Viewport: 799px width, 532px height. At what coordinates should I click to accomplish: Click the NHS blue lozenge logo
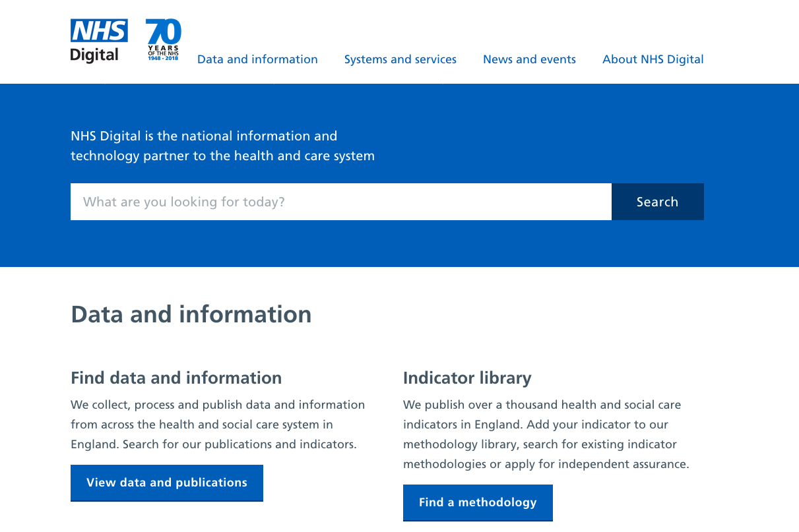(99, 31)
